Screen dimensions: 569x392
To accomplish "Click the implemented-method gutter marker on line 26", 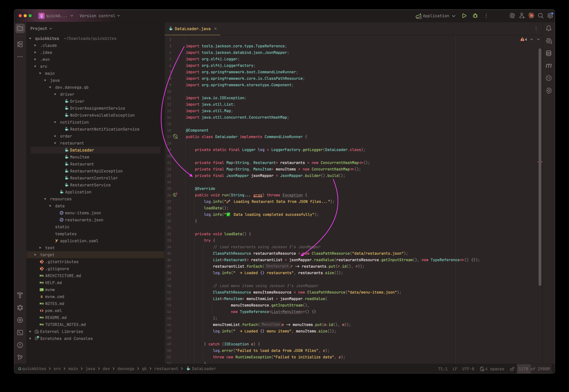I will 175,195.
